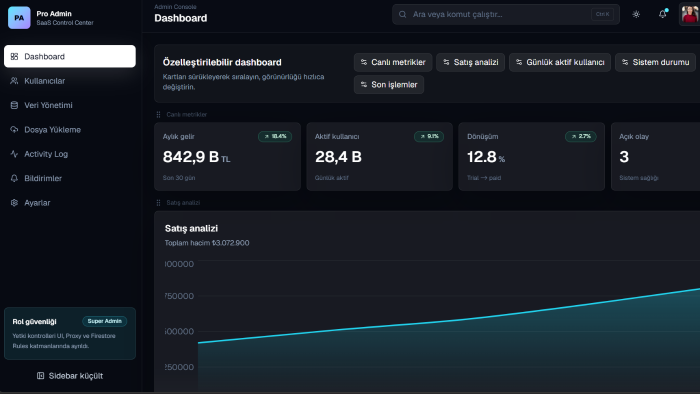
Task: Click 'Son 30 gün' caption
Action: tap(179, 178)
